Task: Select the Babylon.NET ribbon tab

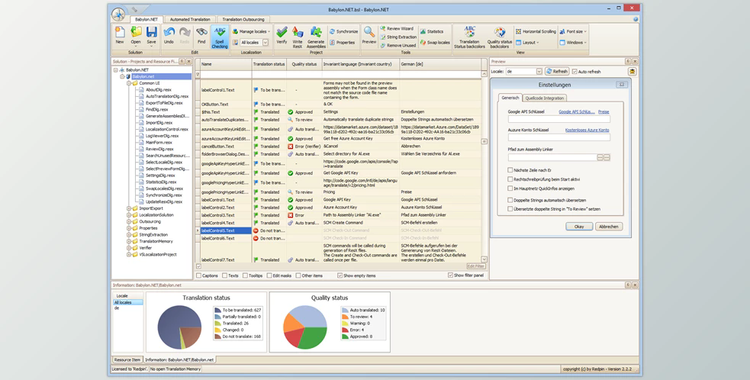Action: coord(146,19)
